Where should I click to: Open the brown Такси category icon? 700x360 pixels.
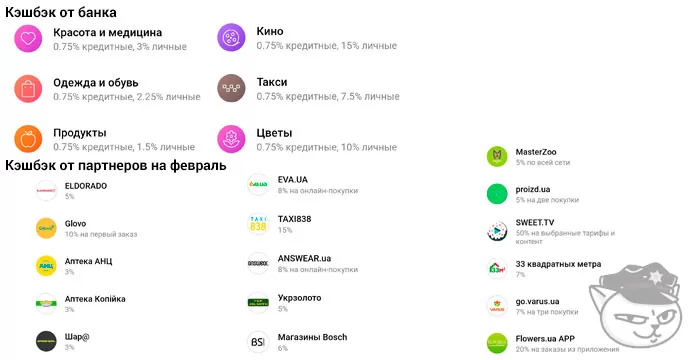(231, 88)
